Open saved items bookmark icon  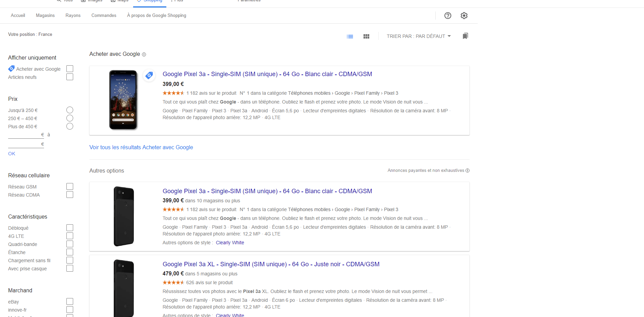[x=465, y=36]
